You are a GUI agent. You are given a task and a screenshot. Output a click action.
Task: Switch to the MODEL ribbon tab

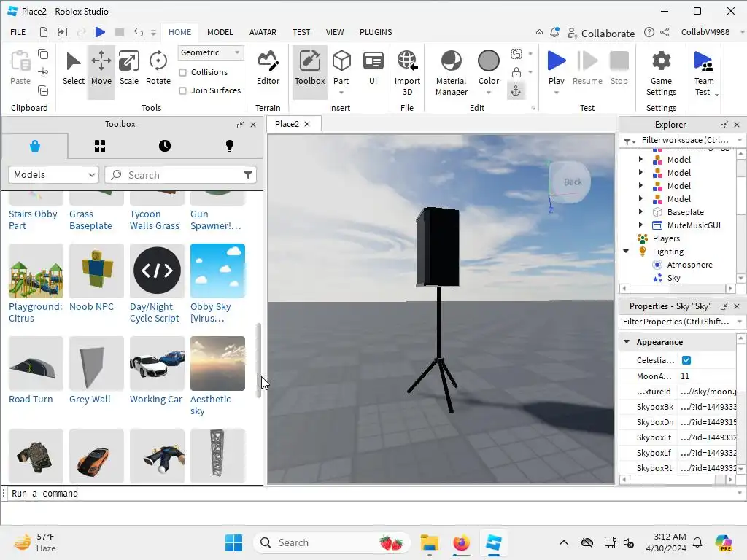pos(220,32)
